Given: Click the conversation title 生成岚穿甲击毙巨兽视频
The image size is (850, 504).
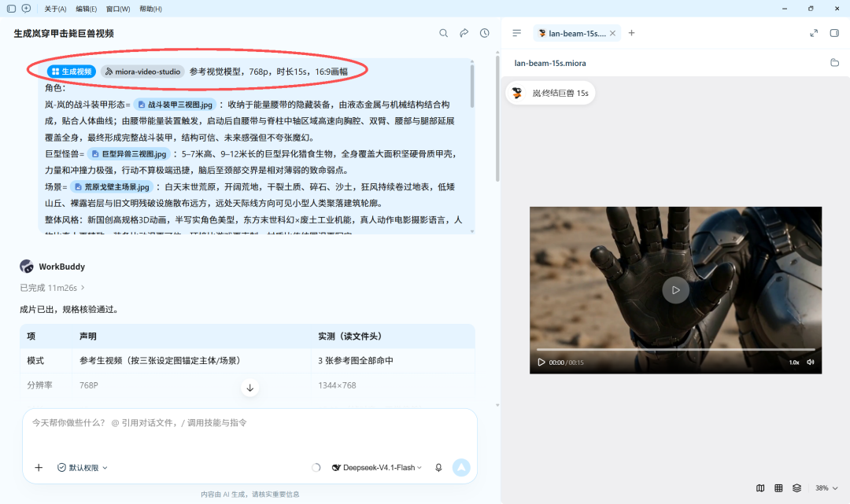Looking at the screenshot, I should point(64,34).
